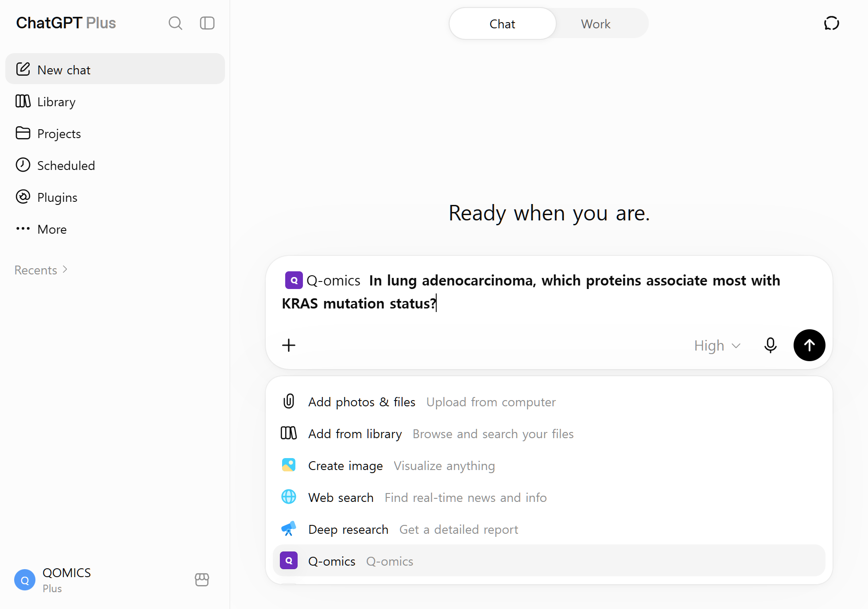
Task: Click the Web search globe icon
Action: point(289,497)
